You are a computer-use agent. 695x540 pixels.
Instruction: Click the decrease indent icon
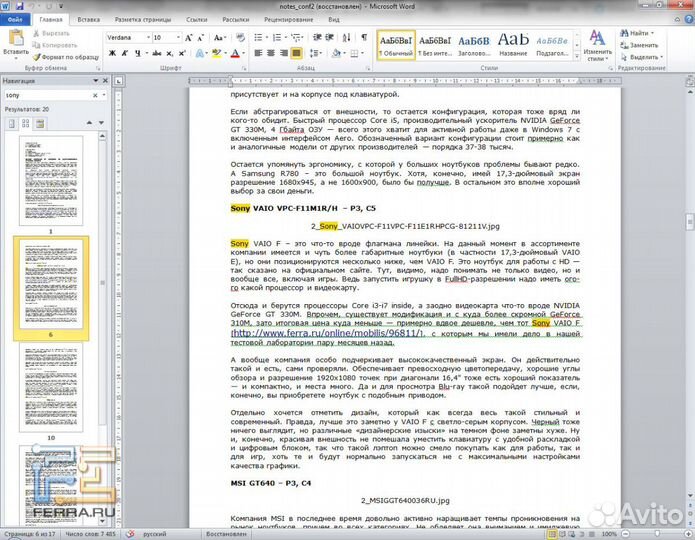coord(317,38)
